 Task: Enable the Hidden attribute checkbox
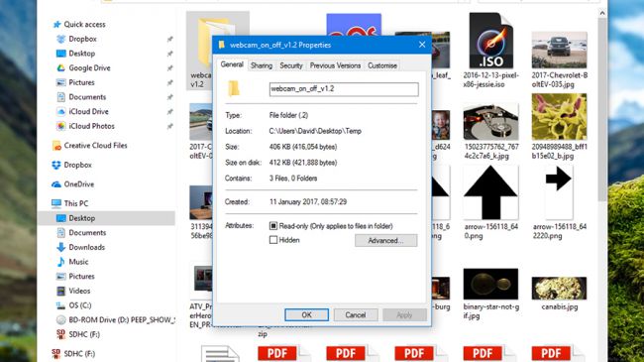coord(273,240)
